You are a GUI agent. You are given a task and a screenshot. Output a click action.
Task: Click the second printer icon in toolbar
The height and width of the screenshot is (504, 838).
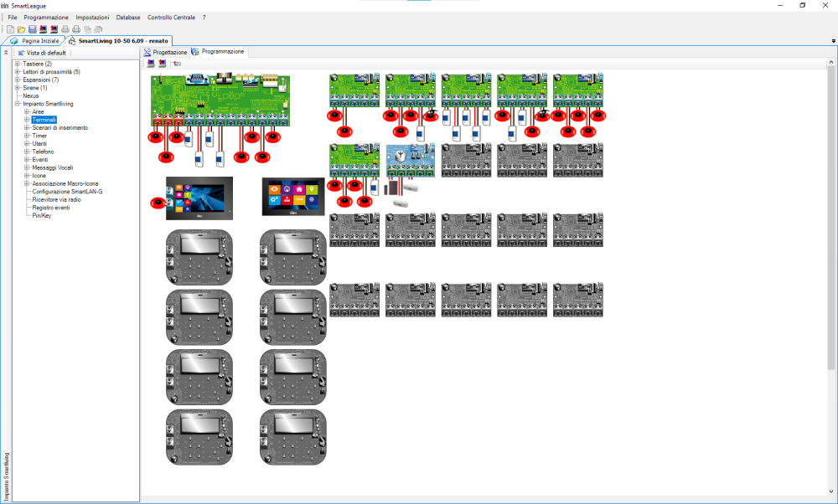click(76, 29)
